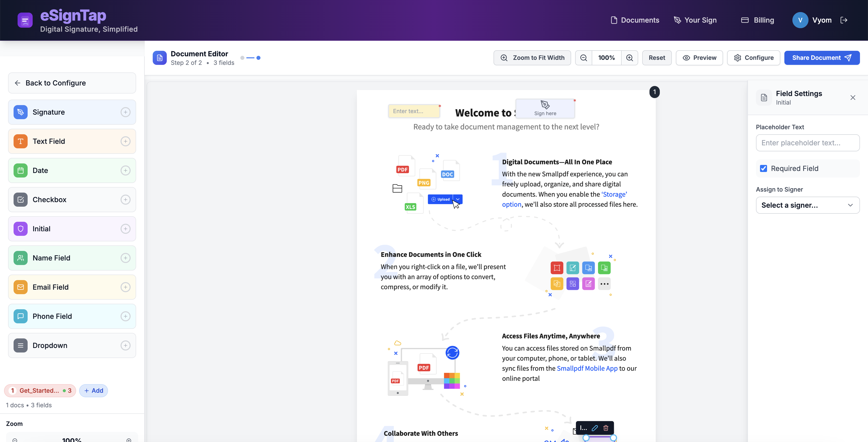Select the Dropdown field icon

(x=21, y=345)
